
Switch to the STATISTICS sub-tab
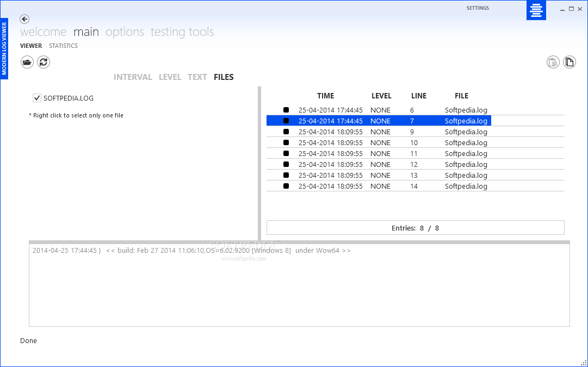coord(64,46)
